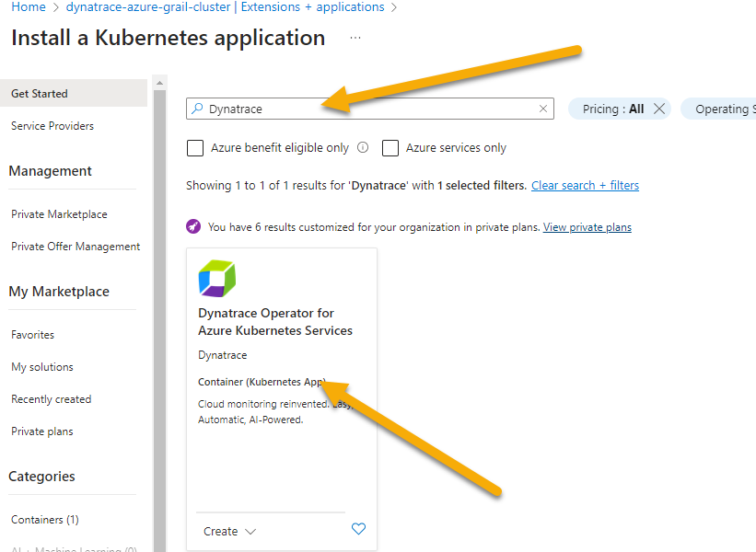Check the Azure services only checkbox

[390, 148]
